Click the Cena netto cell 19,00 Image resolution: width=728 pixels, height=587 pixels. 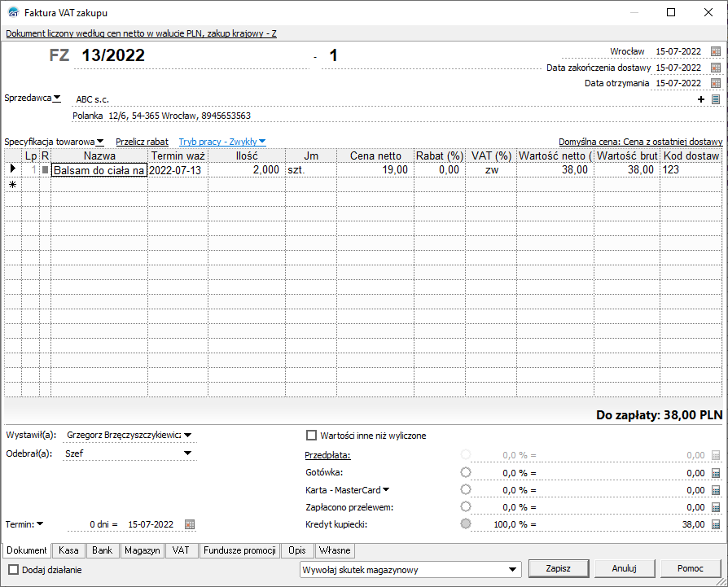pyautogui.click(x=375, y=170)
